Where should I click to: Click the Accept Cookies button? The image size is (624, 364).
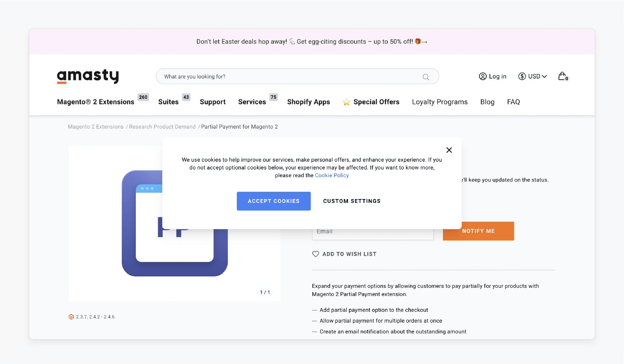point(274,201)
